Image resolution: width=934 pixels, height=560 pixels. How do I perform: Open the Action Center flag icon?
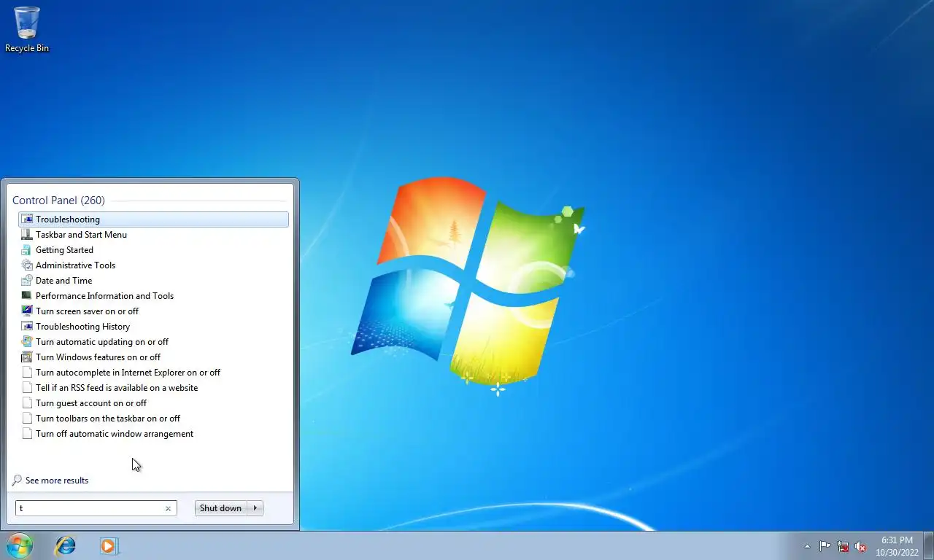click(825, 546)
